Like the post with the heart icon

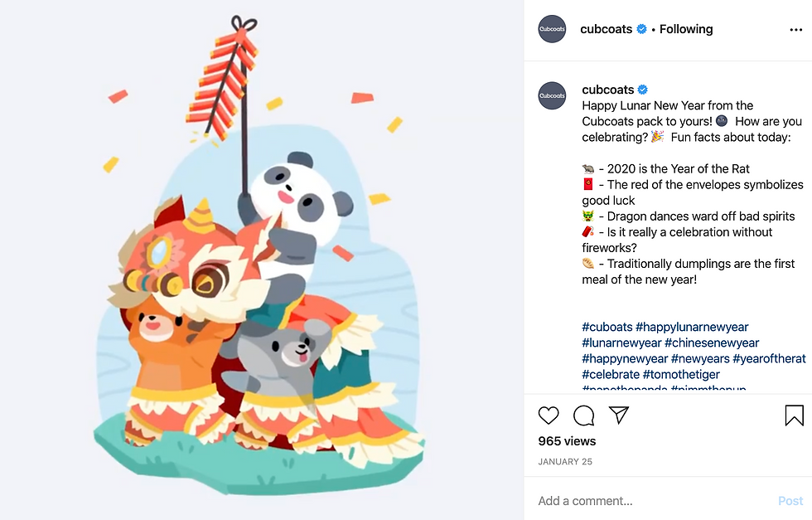coord(549,416)
